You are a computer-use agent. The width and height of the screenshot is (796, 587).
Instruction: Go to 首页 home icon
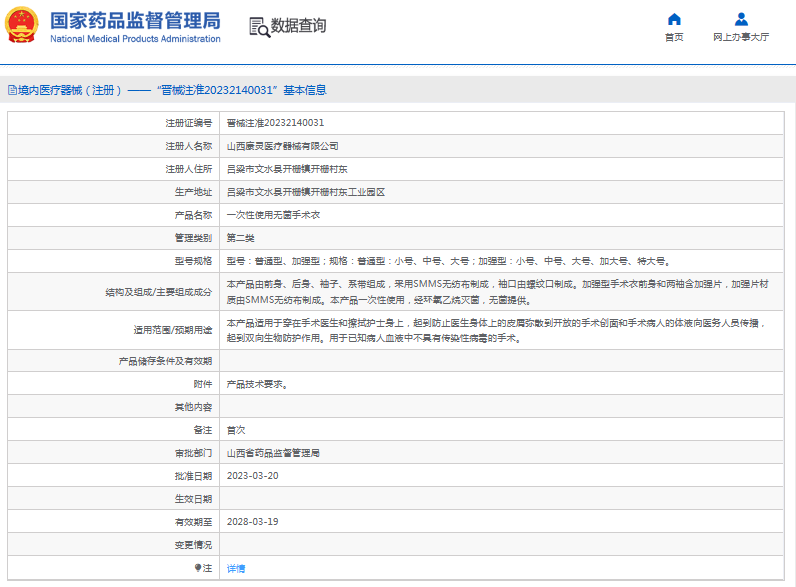tap(674, 19)
